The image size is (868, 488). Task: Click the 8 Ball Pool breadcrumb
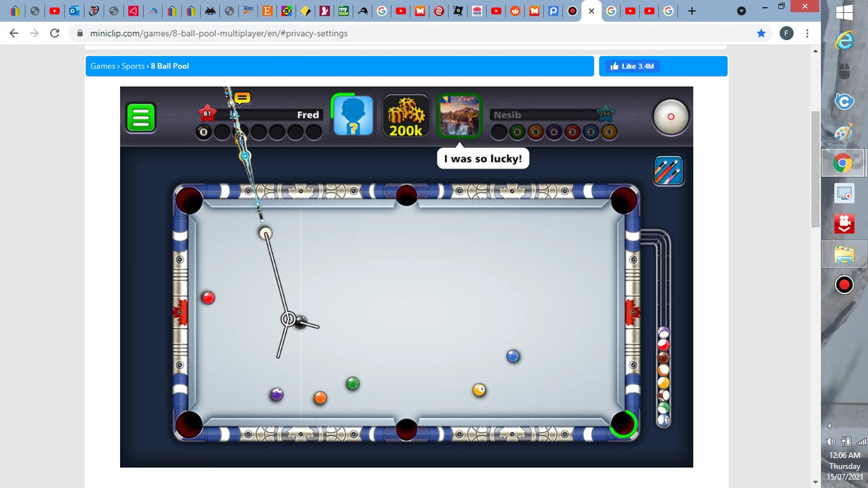170,66
